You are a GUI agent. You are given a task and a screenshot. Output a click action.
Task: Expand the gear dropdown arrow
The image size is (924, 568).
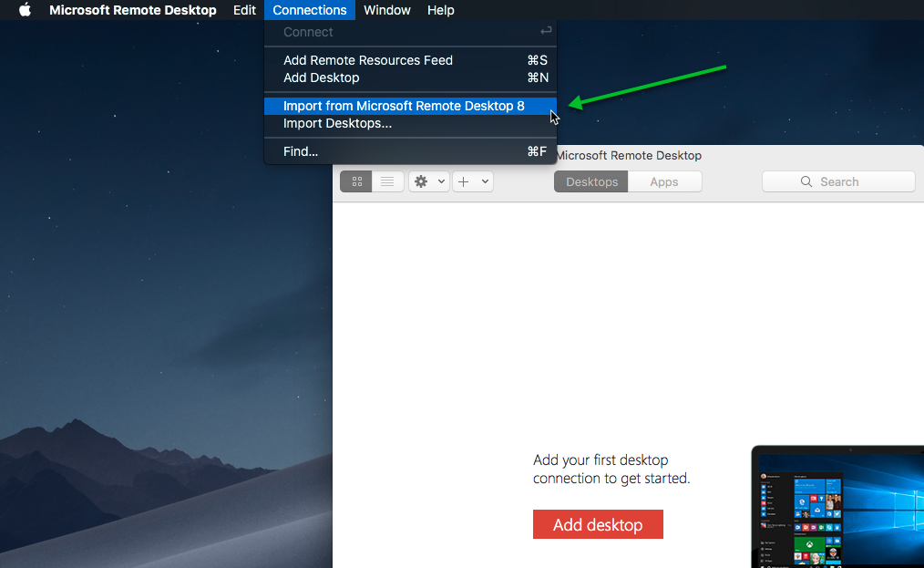click(x=441, y=181)
